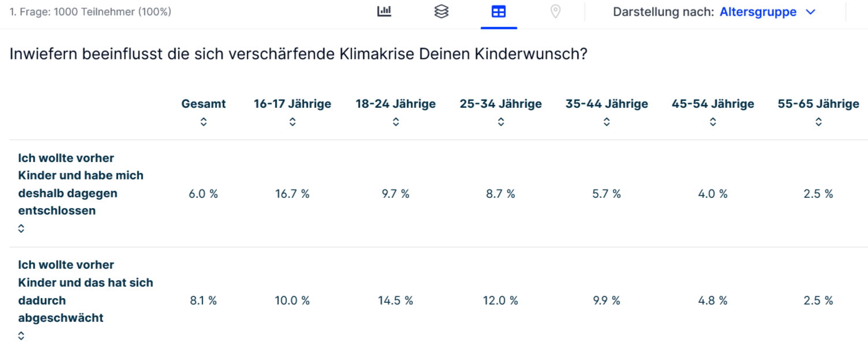Click the '1. Frage: 1000 Teilnehmer' label
The width and height of the screenshot is (868, 349).
tap(91, 12)
